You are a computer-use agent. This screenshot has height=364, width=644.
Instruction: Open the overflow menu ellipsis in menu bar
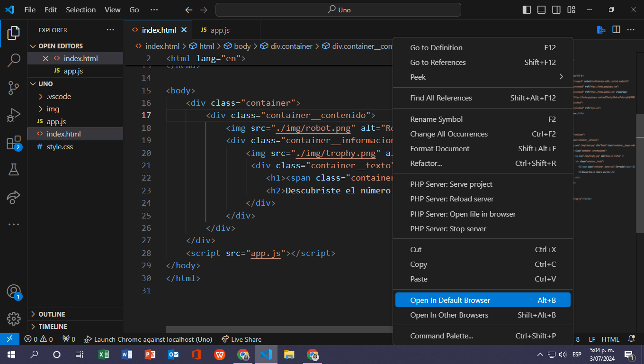(154, 9)
